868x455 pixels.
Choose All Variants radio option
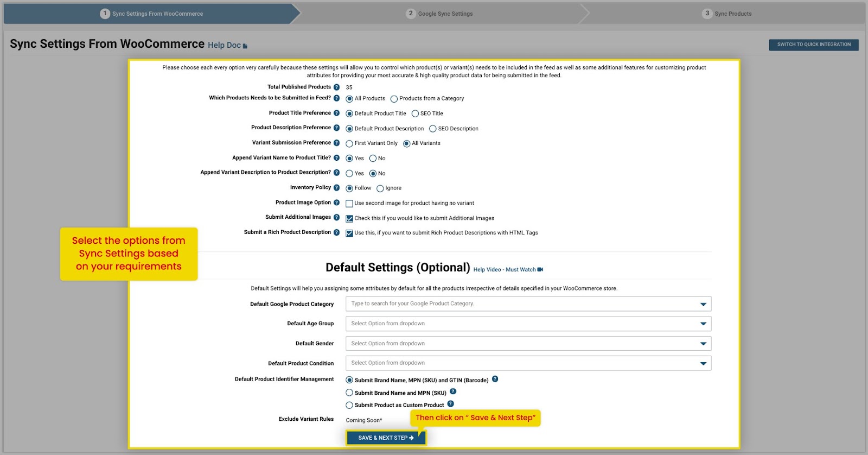406,144
